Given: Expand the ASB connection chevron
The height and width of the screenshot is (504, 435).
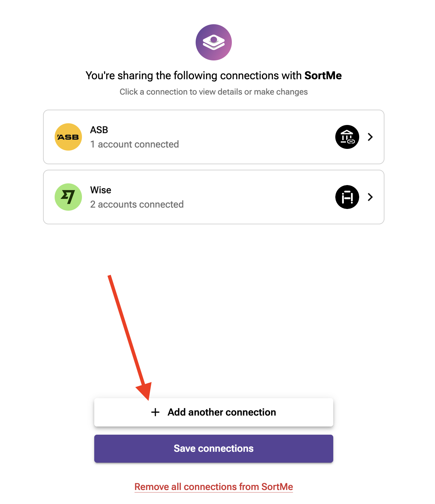Looking at the screenshot, I should coord(370,137).
